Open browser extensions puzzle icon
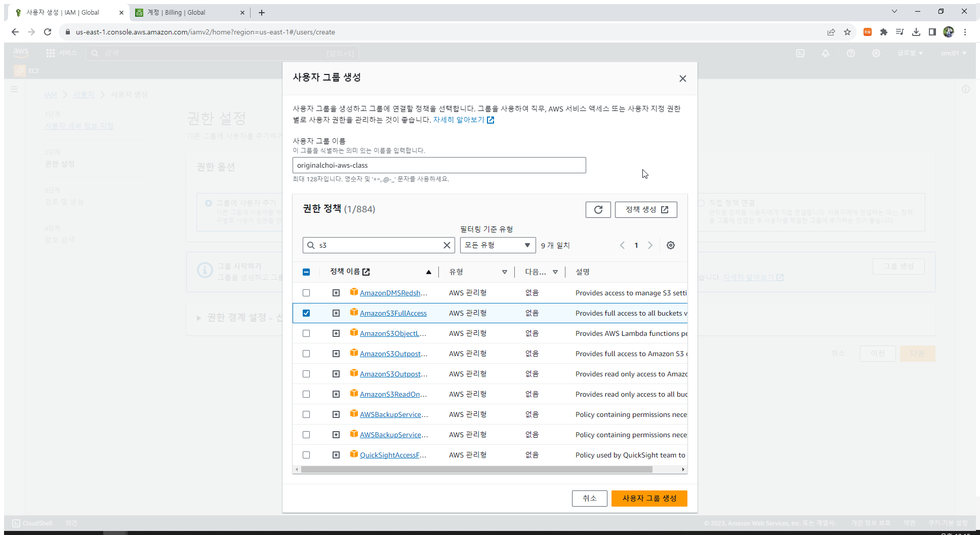The image size is (980, 535). [x=884, y=32]
